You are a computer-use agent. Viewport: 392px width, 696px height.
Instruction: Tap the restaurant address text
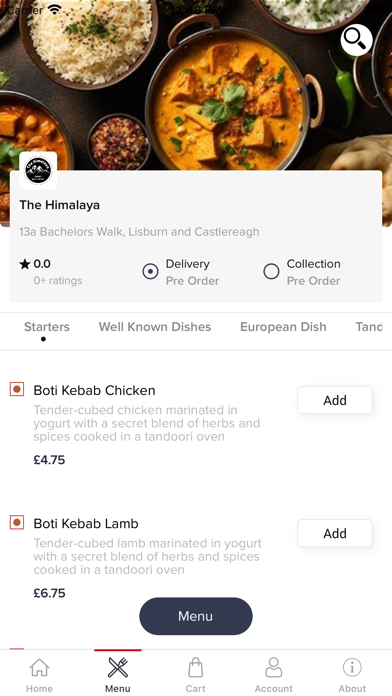pos(139,232)
